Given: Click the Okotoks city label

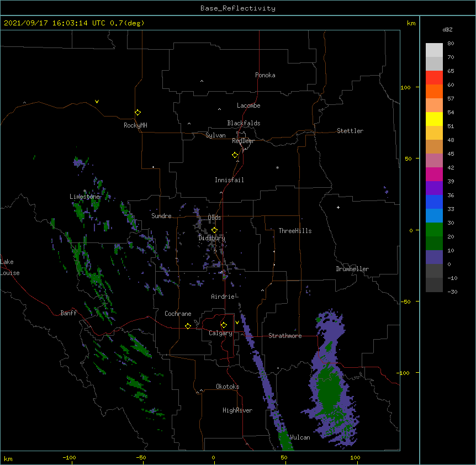Looking at the screenshot, I should coord(228,387).
